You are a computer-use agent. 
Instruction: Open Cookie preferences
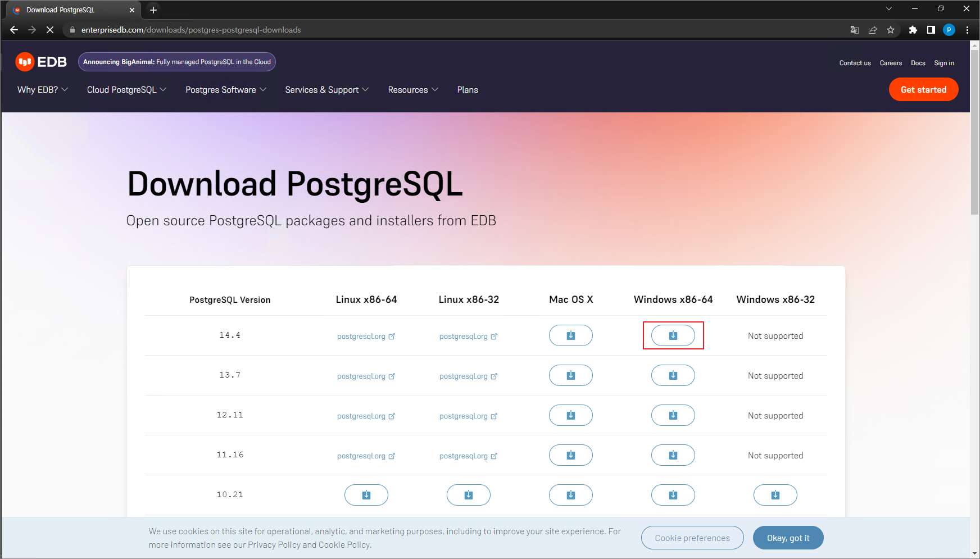coord(692,538)
